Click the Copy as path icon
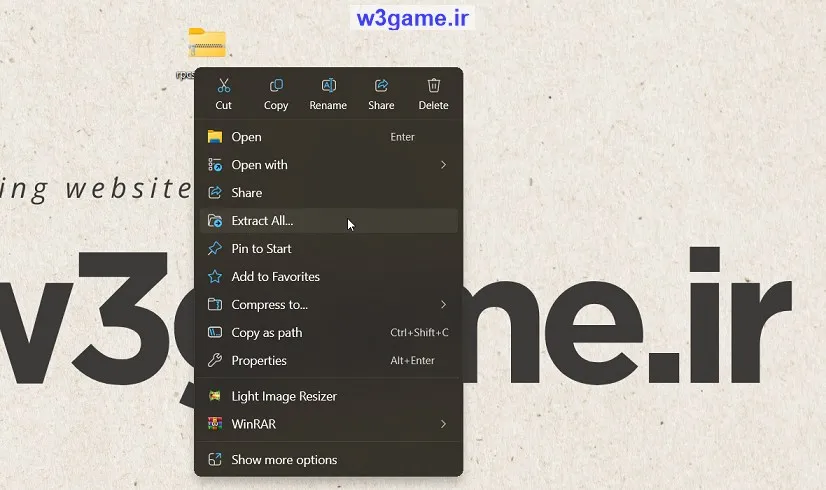826x490 pixels. 215,332
